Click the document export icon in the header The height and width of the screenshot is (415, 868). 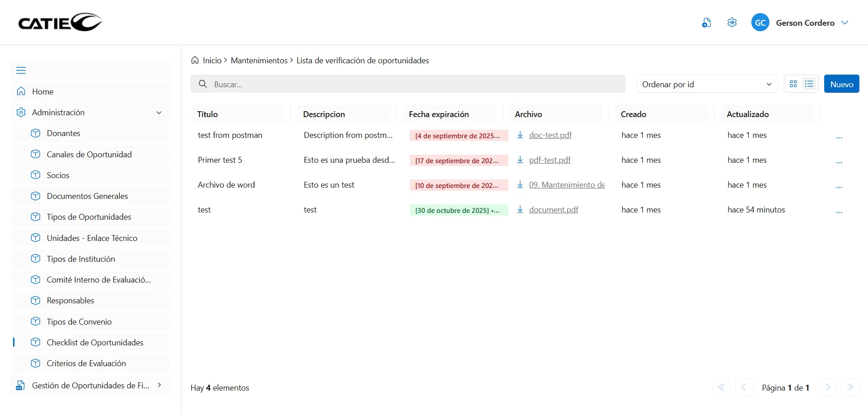[x=707, y=22]
